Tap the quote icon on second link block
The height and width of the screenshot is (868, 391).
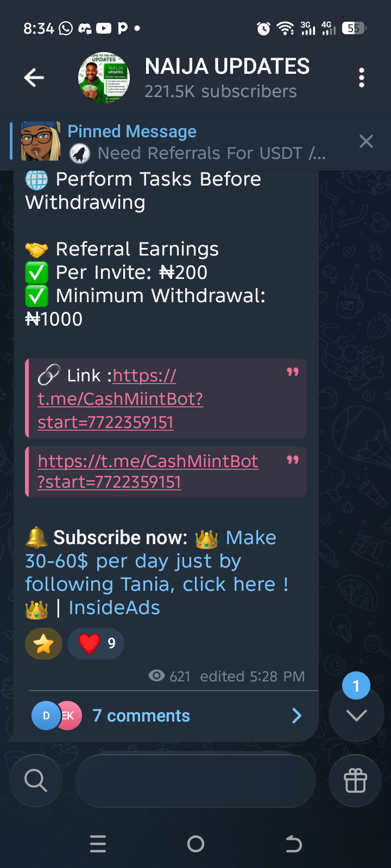293,460
